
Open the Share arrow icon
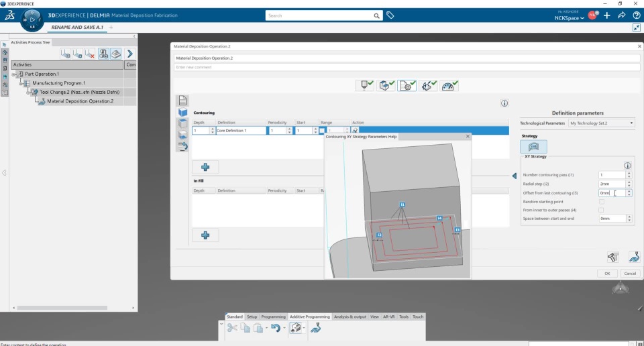click(622, 15)
